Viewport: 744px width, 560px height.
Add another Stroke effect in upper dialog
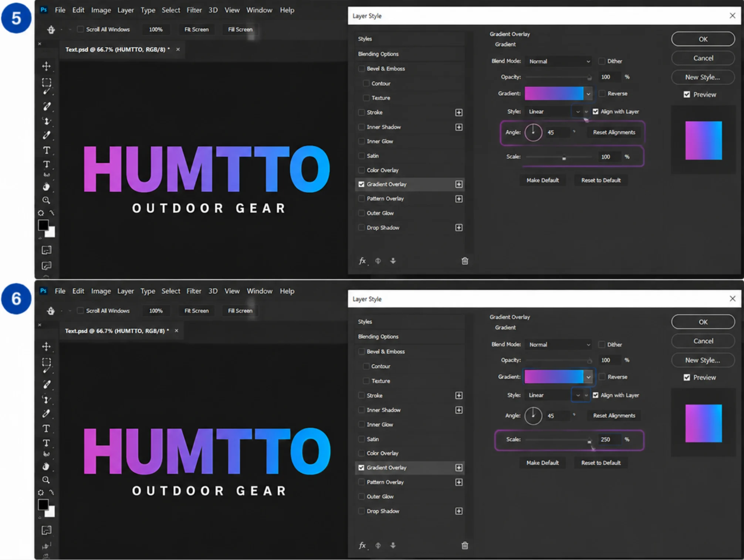coord(459,112)
